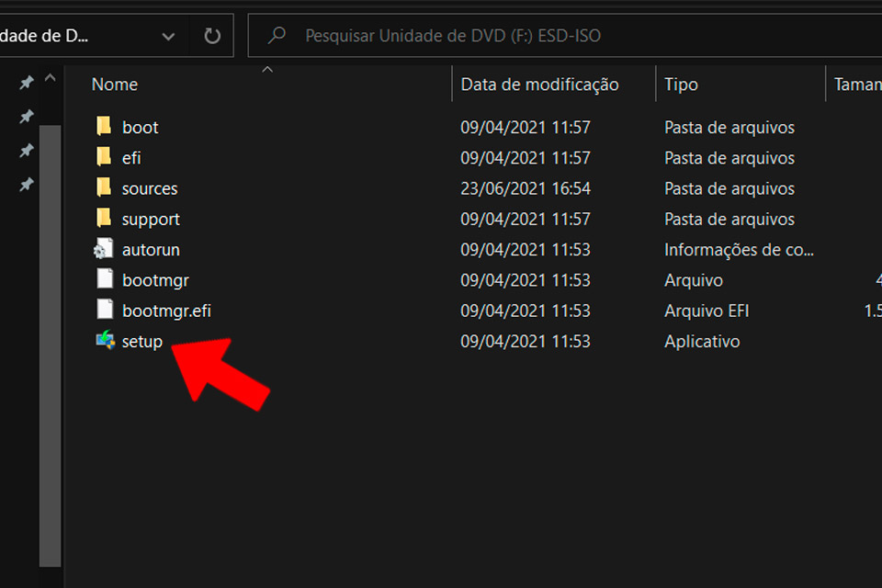Screen dimensions: 882x588
Task: Select the bootmgr.efi file icon
Action: tap(105, 309)
